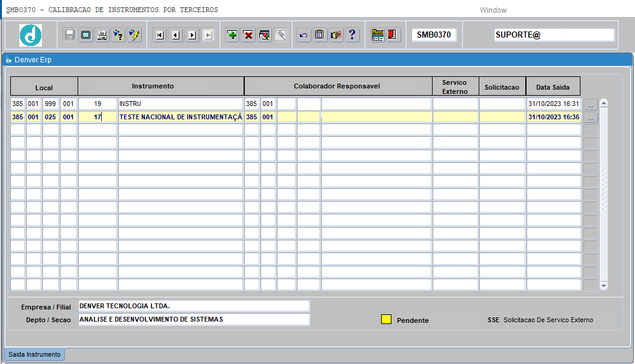Click the pointing hand icon

pos(336,35)
